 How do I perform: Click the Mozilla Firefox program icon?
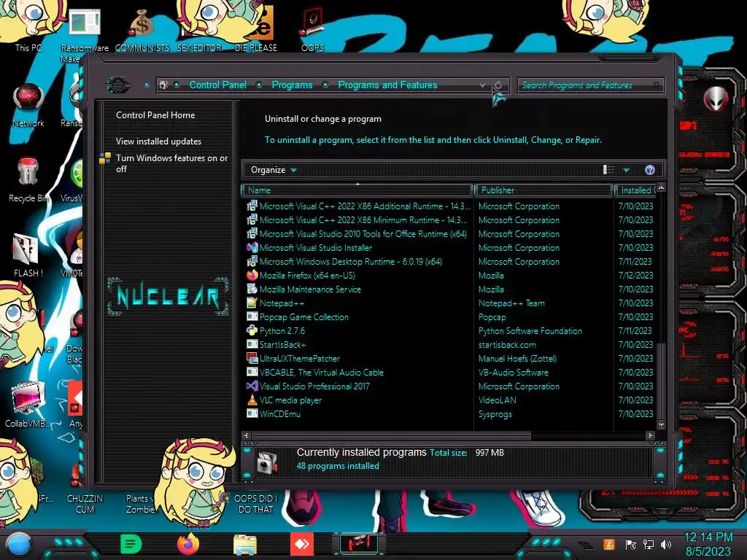click(252, 275)
